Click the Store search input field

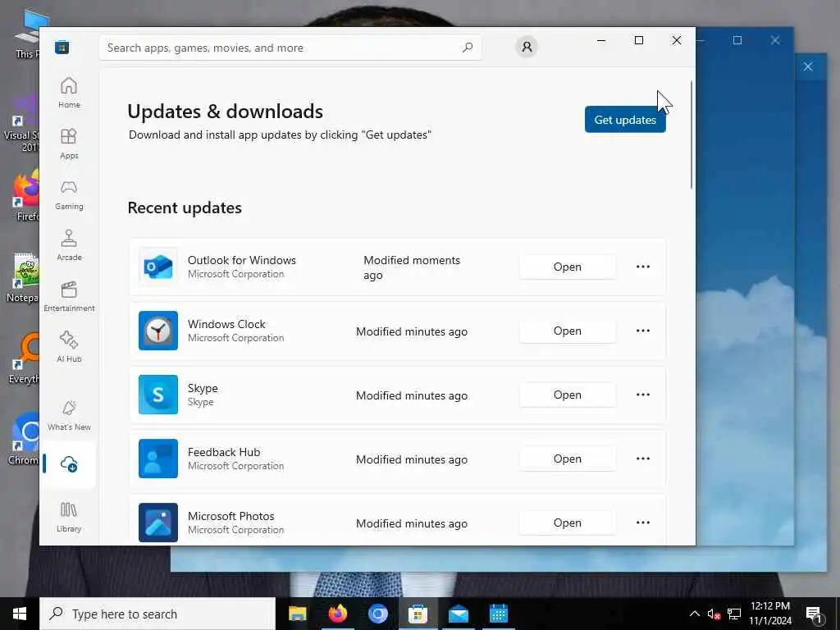(x=290, y=48)
